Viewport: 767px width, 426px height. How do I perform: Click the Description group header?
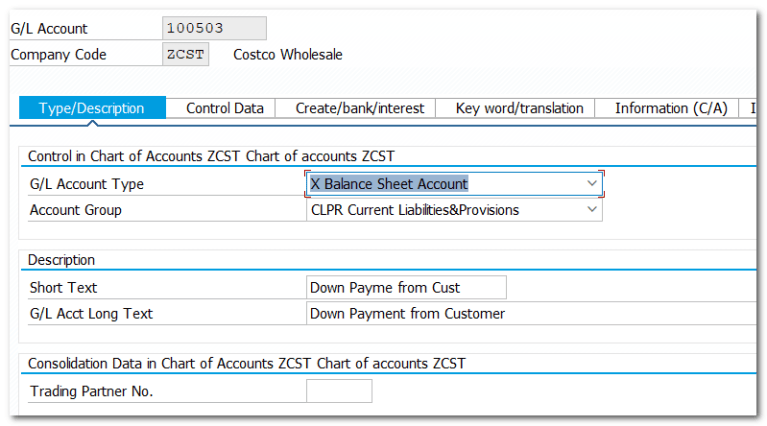61,260
